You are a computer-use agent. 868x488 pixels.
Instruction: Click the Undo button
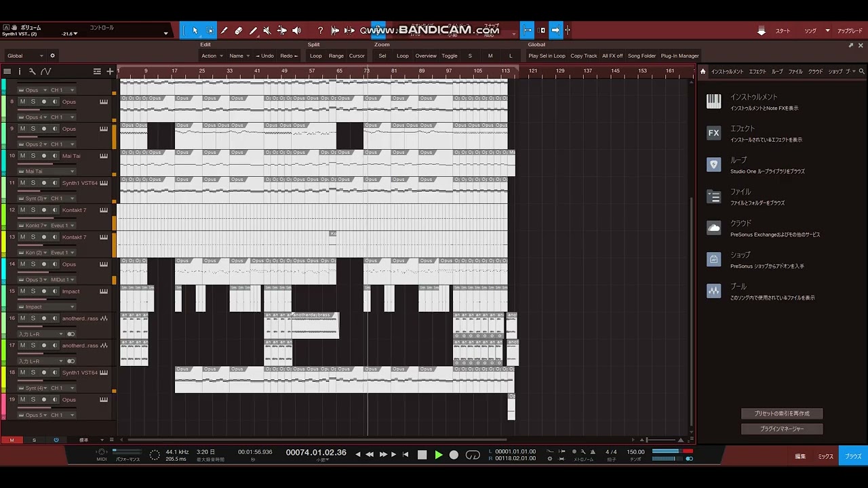(x=264, y=56)
